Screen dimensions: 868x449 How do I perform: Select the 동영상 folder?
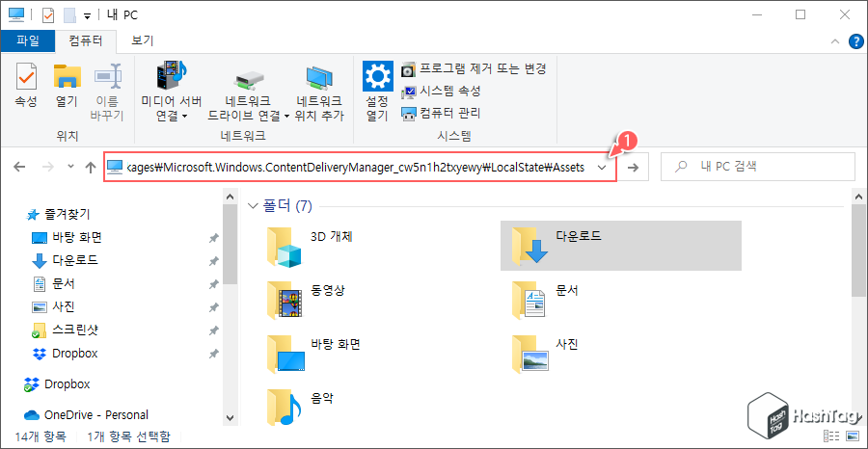click(x=306, y=299)
